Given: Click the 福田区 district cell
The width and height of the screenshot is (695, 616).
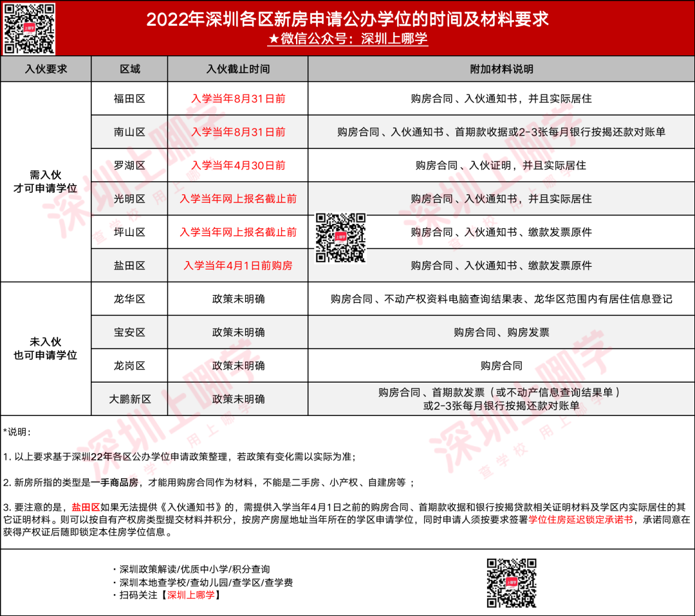Looking at the screenshot, I should coord(129,99).
